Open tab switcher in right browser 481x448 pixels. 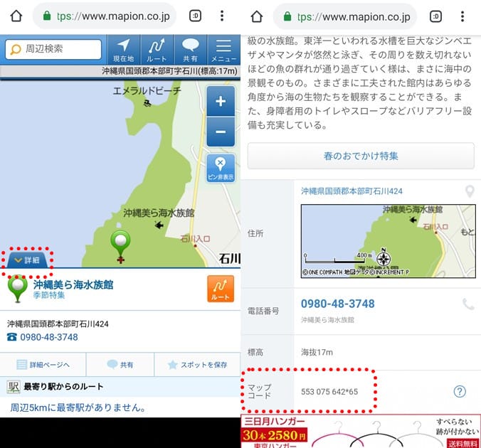click(435, 16)
